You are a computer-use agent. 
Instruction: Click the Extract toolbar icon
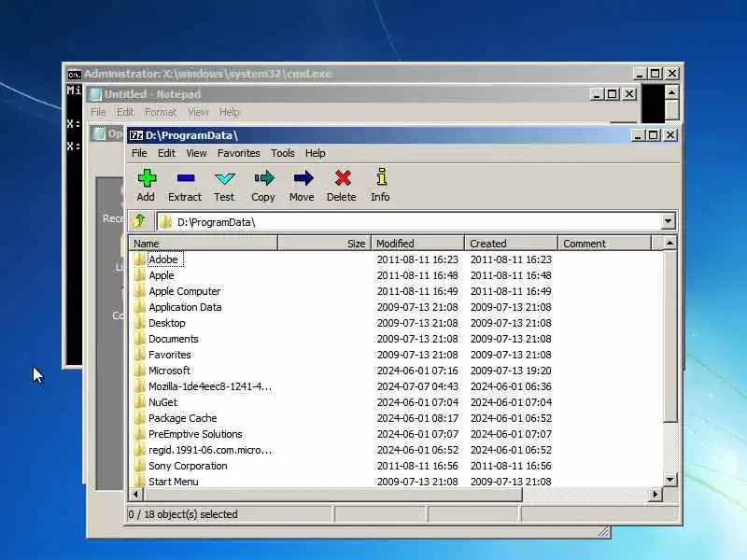[185, 178]
